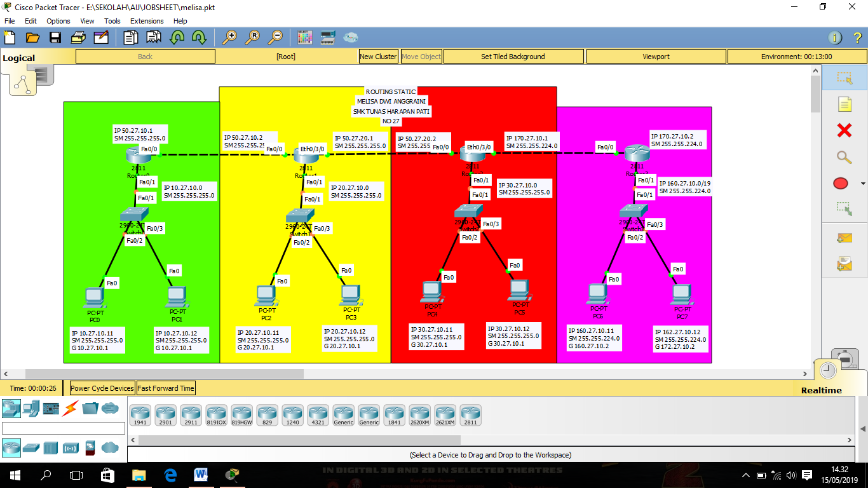
Task: Open the Extensions menu
Action: coord(147,20)
